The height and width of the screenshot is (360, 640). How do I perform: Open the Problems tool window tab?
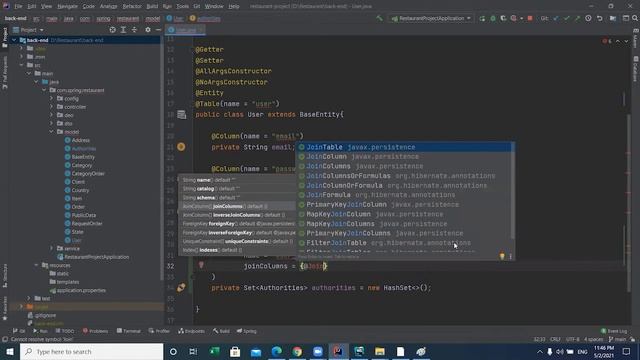pos(96,331)
